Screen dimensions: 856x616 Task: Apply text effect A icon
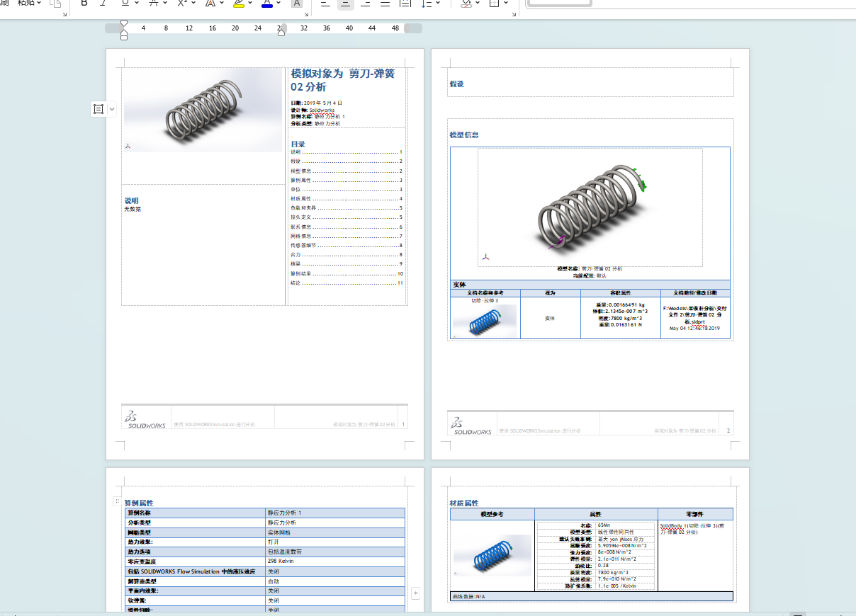(x=210, y=4)
